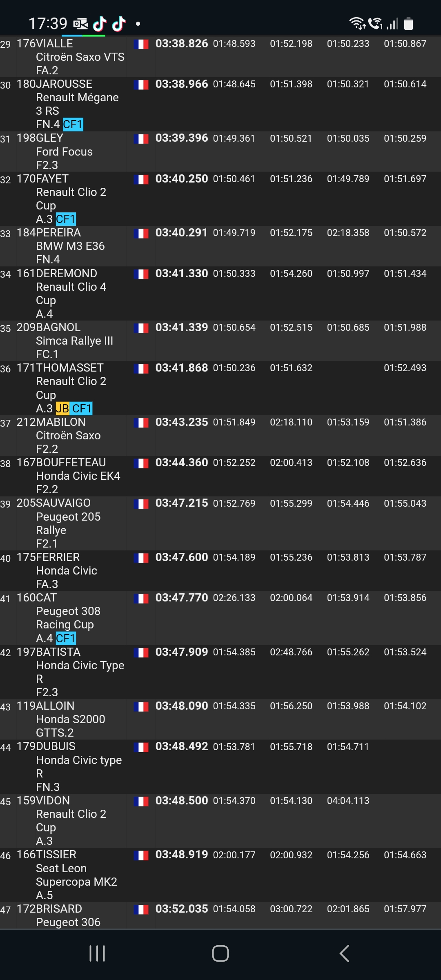Tap the CF1 badge under CAT Peugeot 308
Image resolution: width=441 pixels, height=980 pixels.
point(66,638)
